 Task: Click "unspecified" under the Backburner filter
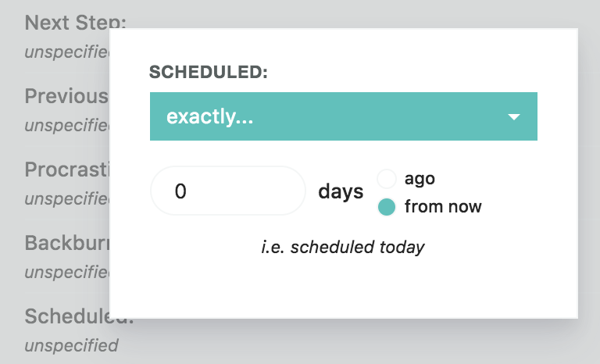tap(66, 272)
